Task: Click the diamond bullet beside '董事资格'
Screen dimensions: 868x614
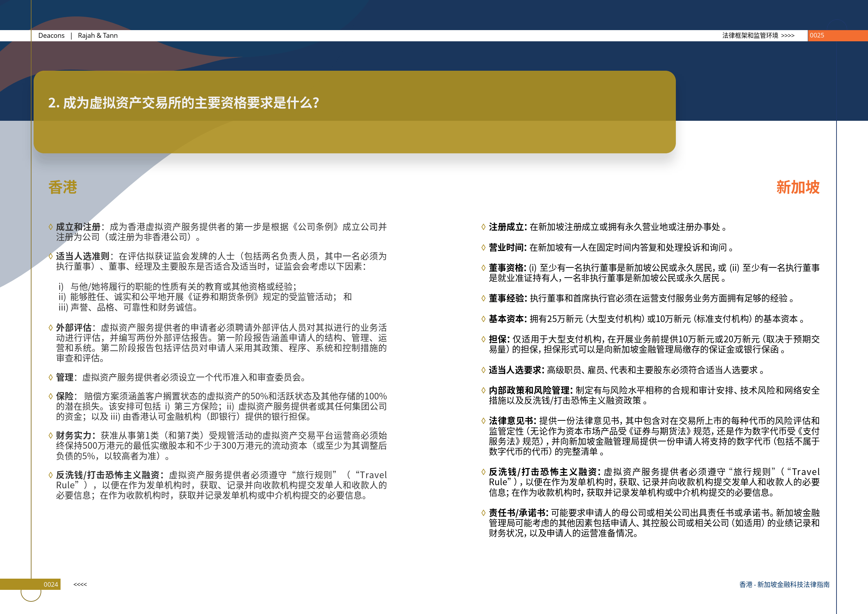Action: click(x=483, y=268)
